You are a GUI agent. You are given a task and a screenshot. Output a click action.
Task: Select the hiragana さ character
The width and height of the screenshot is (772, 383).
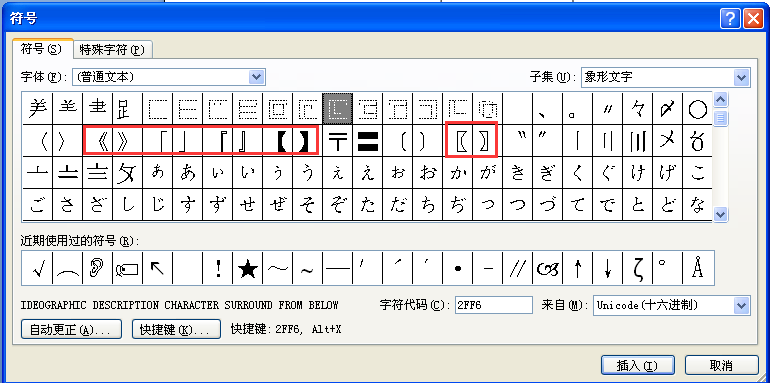coord(68,205)
